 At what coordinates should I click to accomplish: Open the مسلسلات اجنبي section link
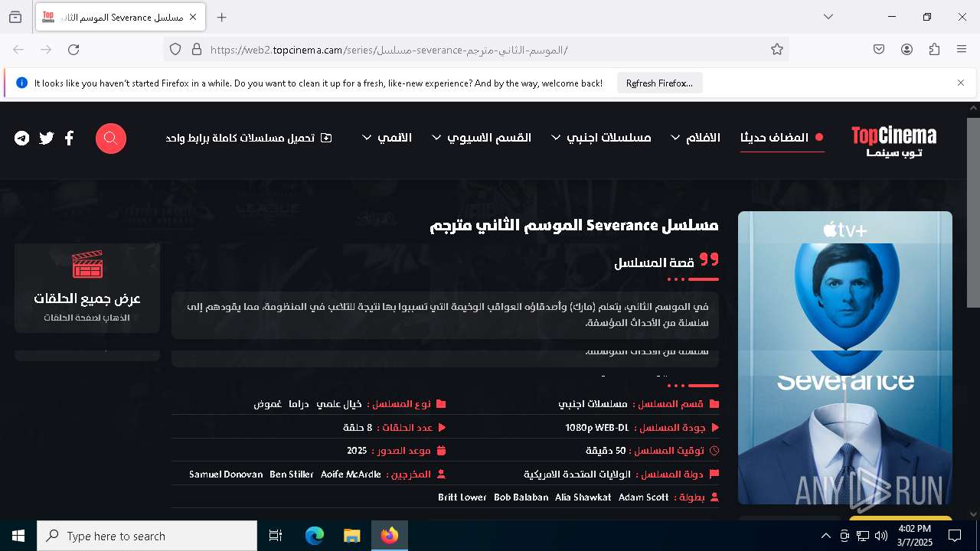pos(593,404)
